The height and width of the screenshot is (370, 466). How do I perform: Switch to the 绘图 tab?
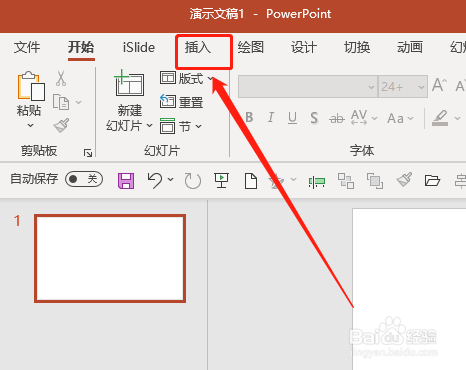(x=251, y=47)
